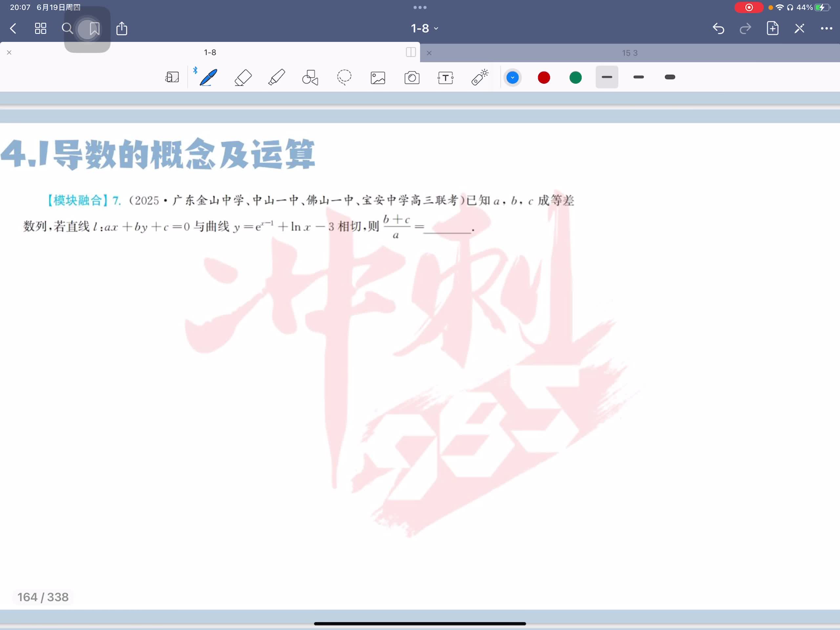
Task: Toggle split view in tab bar
Action: coord(410,52)
